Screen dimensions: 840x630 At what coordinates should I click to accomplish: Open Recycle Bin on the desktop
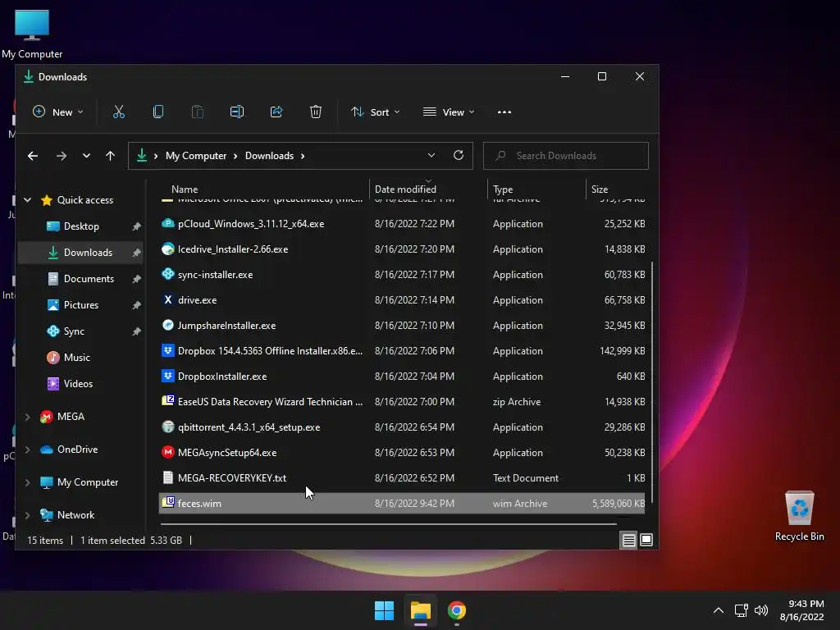pos(799,515)
